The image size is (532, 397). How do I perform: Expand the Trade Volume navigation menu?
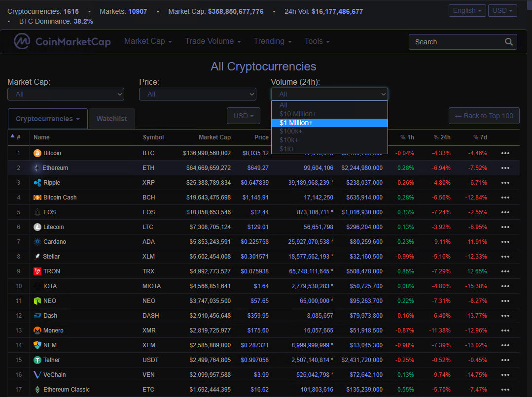213,41
